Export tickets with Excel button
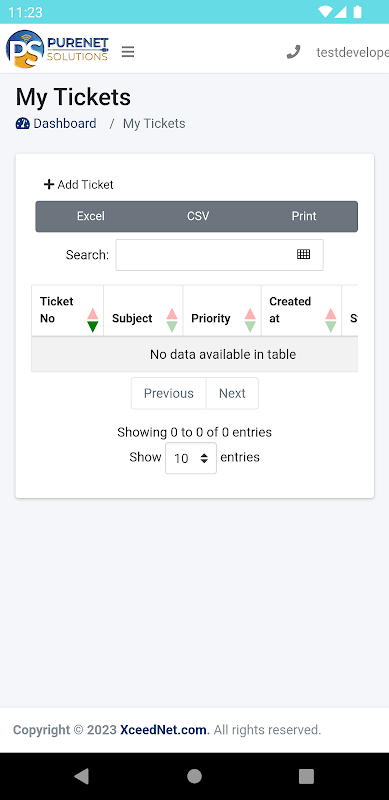 90,216
